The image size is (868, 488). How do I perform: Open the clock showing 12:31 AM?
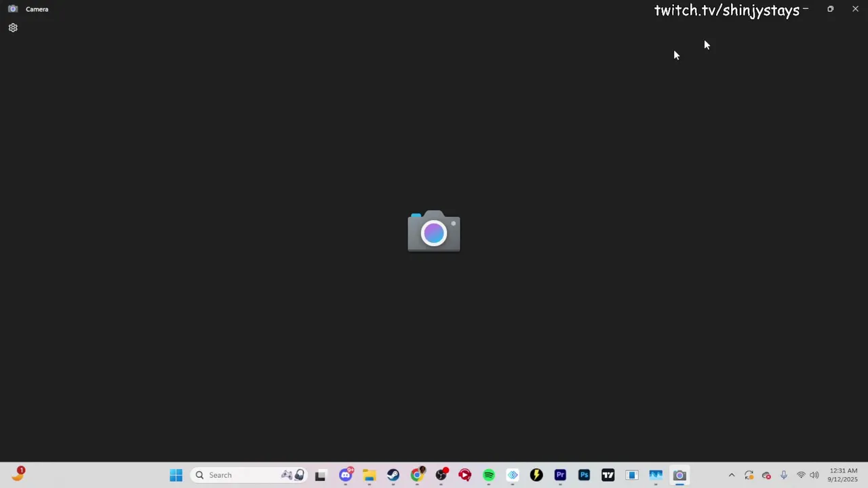[843, 475]
